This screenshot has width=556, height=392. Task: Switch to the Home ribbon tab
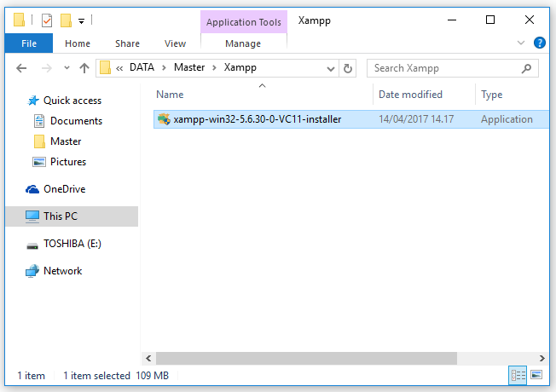[x=78, y=43]
